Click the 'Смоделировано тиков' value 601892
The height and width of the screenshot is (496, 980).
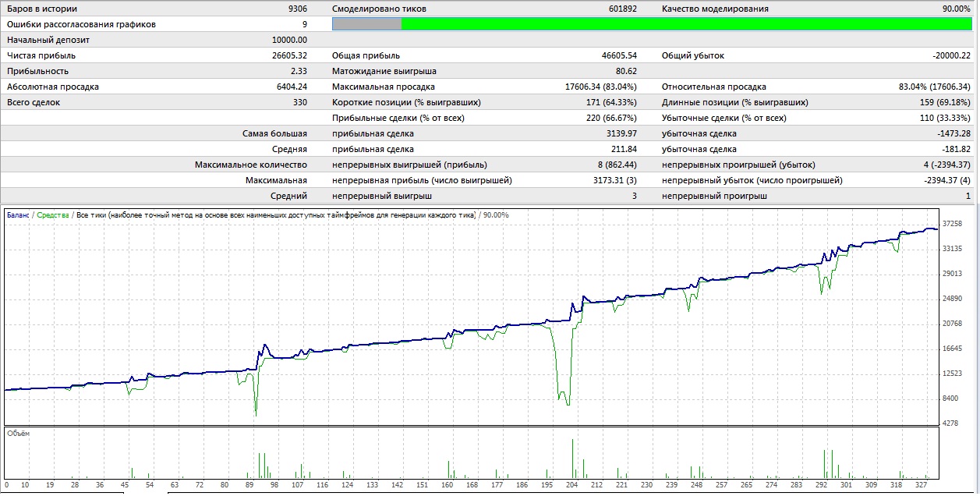(622, 9)
